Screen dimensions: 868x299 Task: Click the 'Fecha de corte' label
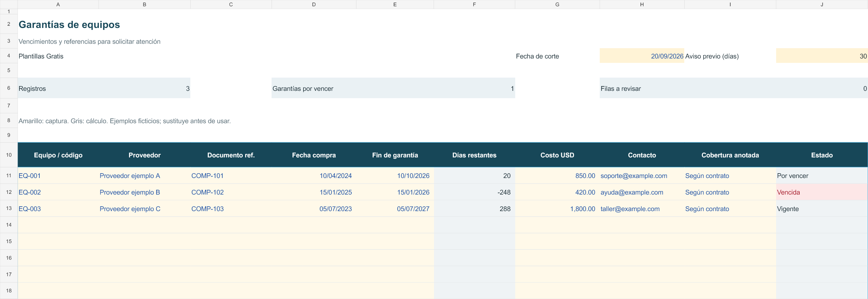[537, 56]
